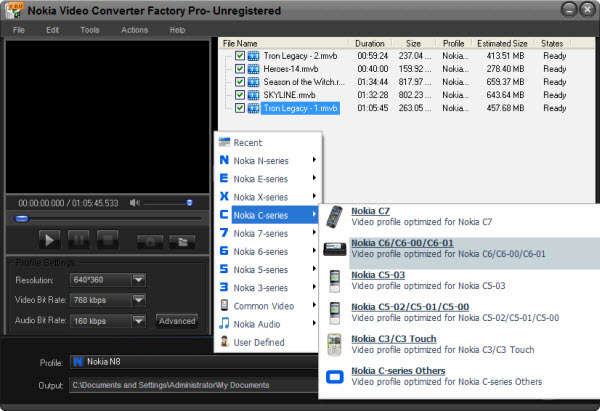This screenshot has height=411, width=600.
Task: Open the Video Bit Rate dropdown arrow
Action: 139,300
